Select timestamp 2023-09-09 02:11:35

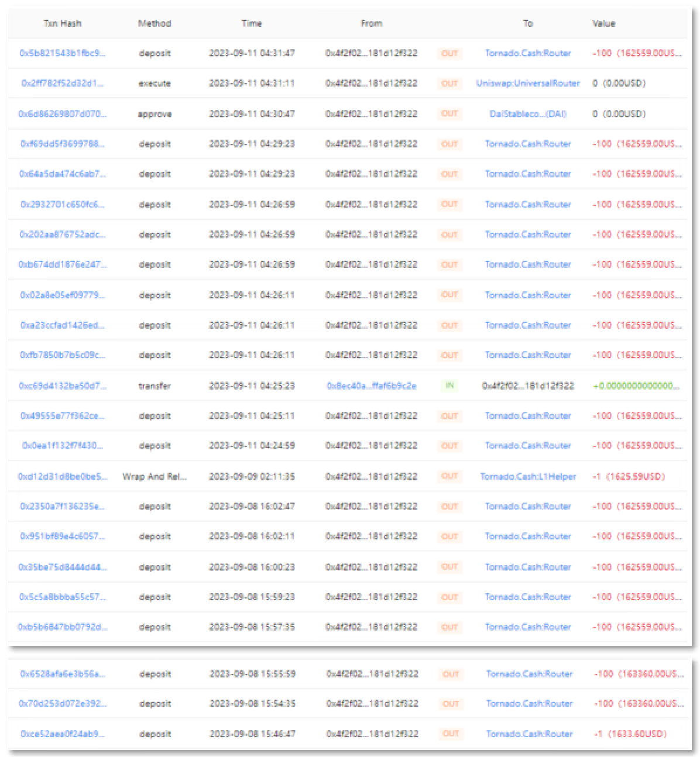pyautogui.click(x=252, y=476)
